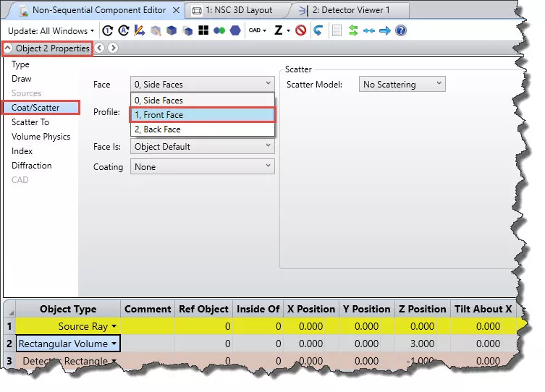Viewport: 545px width, 392px height.
Task: Click the green swap arrows toolbar icon
Action: pyautogui.click(x=353, y=30)
